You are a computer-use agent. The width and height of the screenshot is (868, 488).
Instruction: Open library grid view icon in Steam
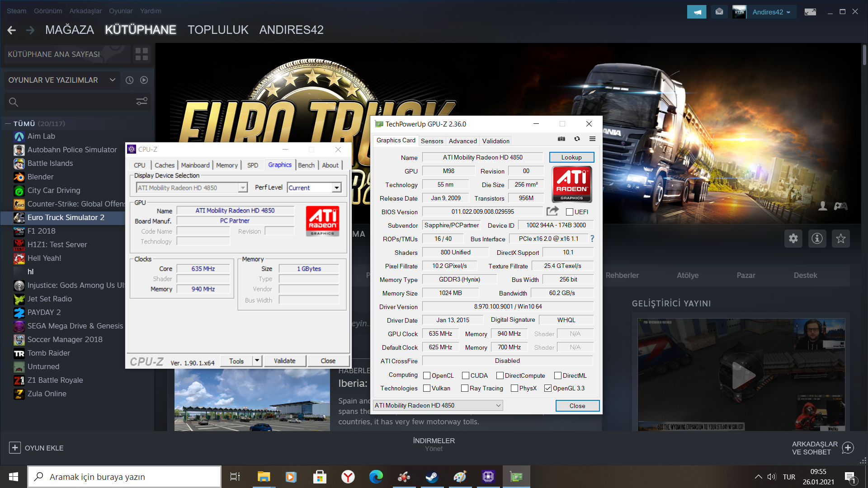pos(141,54)
